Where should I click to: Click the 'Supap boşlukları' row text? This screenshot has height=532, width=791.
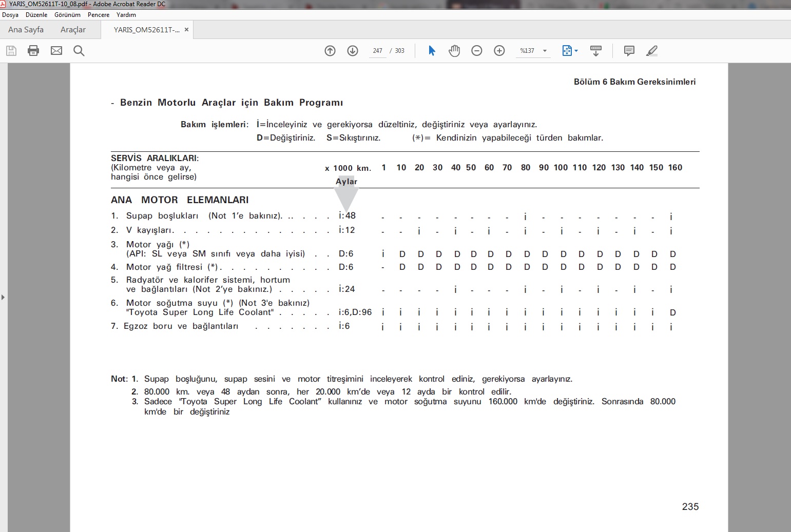tap(162, 216)
